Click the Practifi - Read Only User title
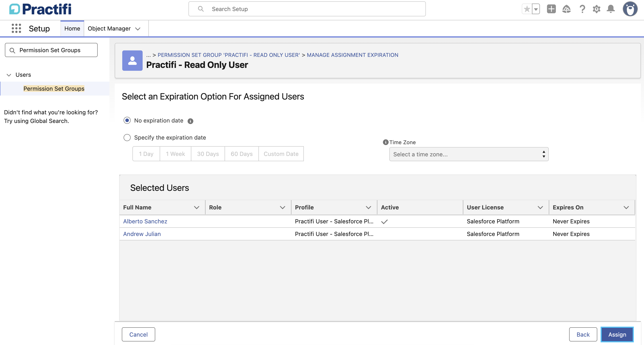 pos(197,65)
